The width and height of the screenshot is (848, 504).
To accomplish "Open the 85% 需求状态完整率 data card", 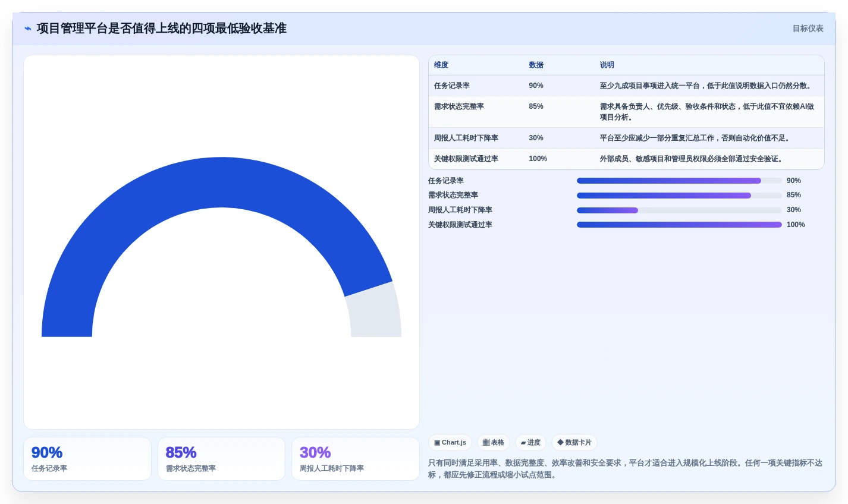I will [x=221, y=459].
